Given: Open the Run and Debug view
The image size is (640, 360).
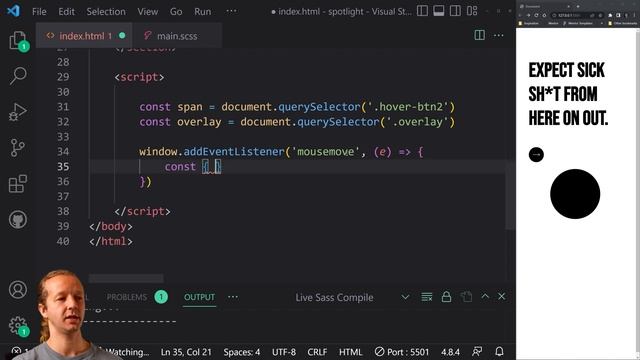Looking at the screenshot, I should click(x=18, y=112).
